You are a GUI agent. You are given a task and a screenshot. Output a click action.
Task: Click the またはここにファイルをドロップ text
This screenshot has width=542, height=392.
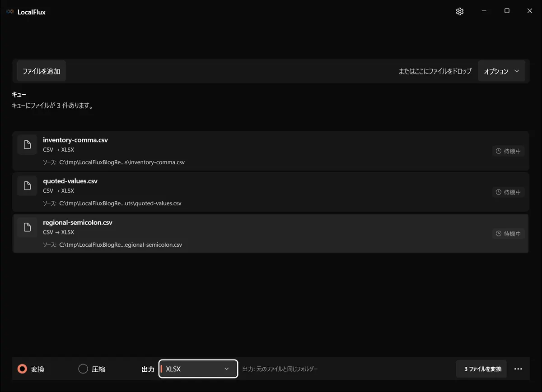pyautogui.click(x=435, y=71)
